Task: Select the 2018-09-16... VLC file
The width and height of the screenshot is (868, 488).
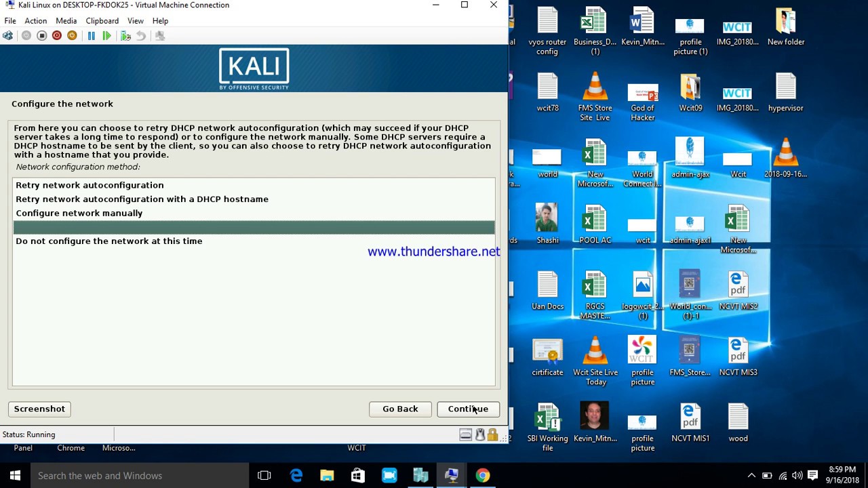Action: click(786, 159)
